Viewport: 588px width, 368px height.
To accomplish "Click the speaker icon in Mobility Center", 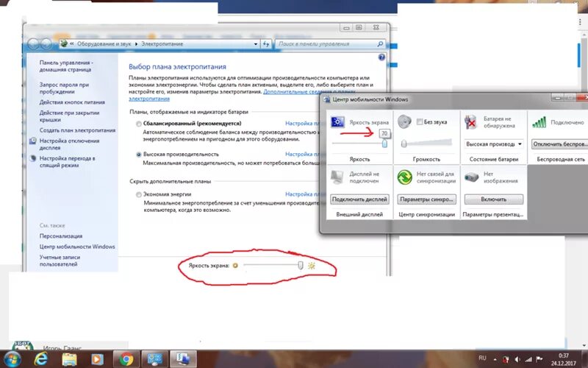I will (404, 122).
